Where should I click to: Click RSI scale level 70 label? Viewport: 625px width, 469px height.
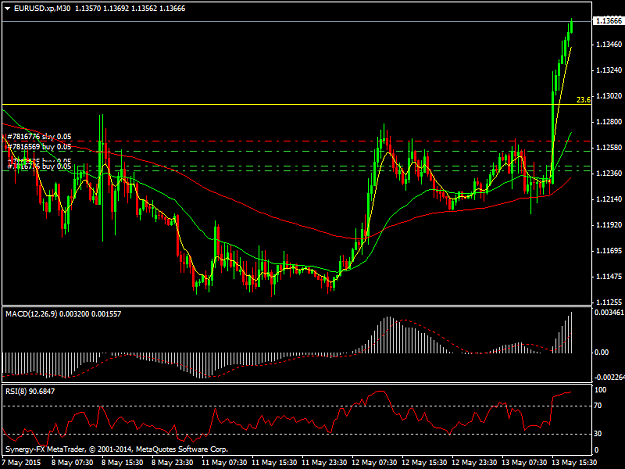point(598,406)
